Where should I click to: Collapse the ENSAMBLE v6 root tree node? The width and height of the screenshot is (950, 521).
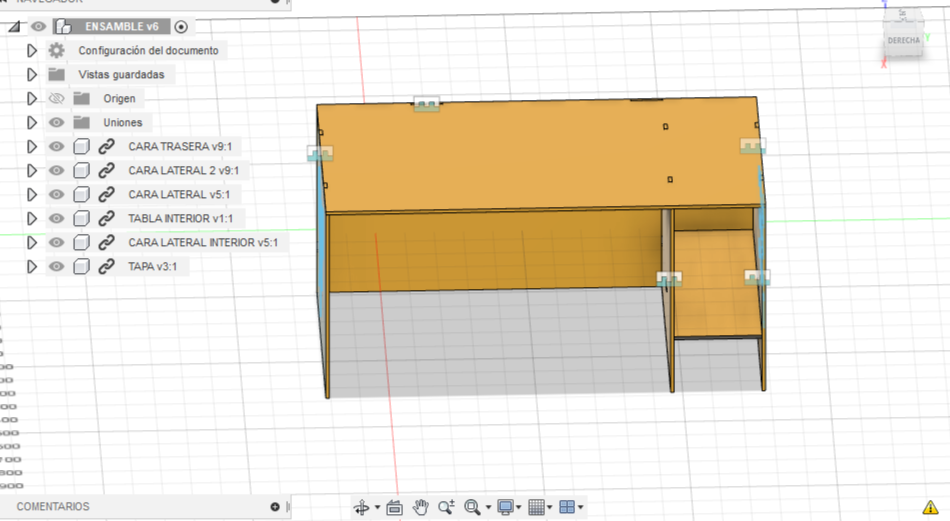point(13,27)
